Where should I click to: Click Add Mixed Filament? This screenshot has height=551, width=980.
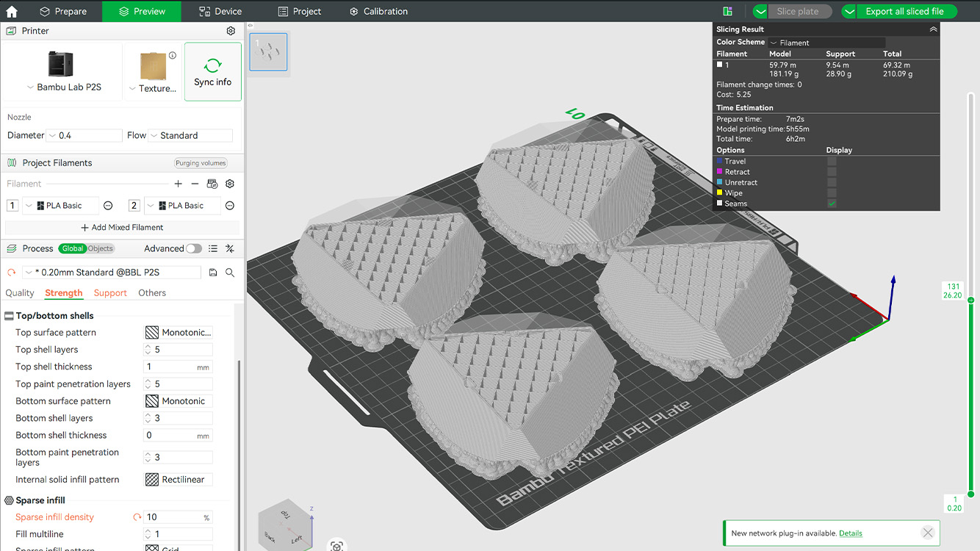point(122,228)
